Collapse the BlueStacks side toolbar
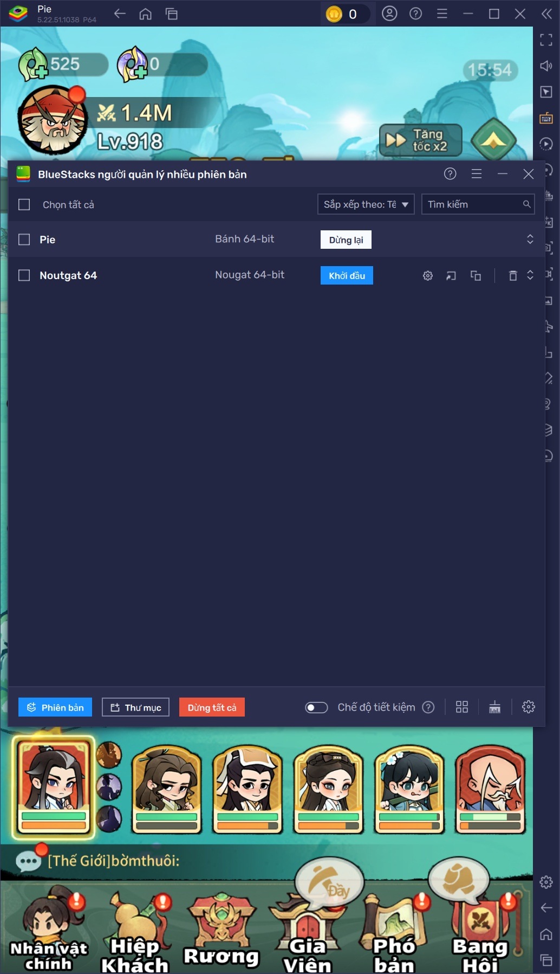560x974 pixels. coord(546,14)
